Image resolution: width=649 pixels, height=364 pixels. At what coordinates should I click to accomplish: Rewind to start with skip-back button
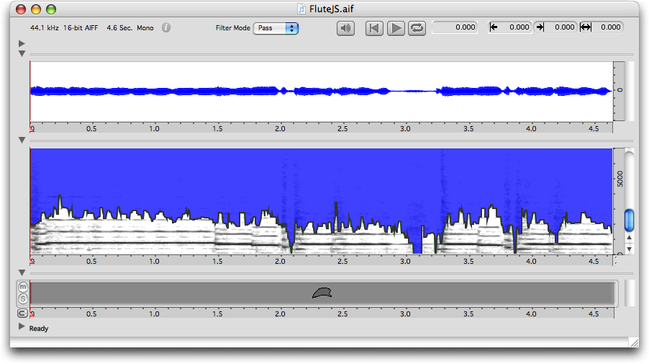pyautogui.click(x=374, y=28)
